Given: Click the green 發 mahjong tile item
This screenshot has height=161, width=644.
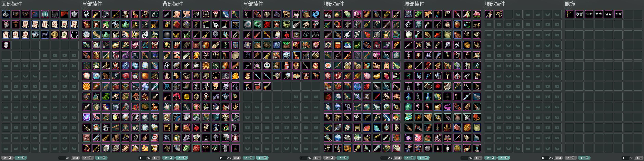Looking at the screenshot, I should [65, 35].
